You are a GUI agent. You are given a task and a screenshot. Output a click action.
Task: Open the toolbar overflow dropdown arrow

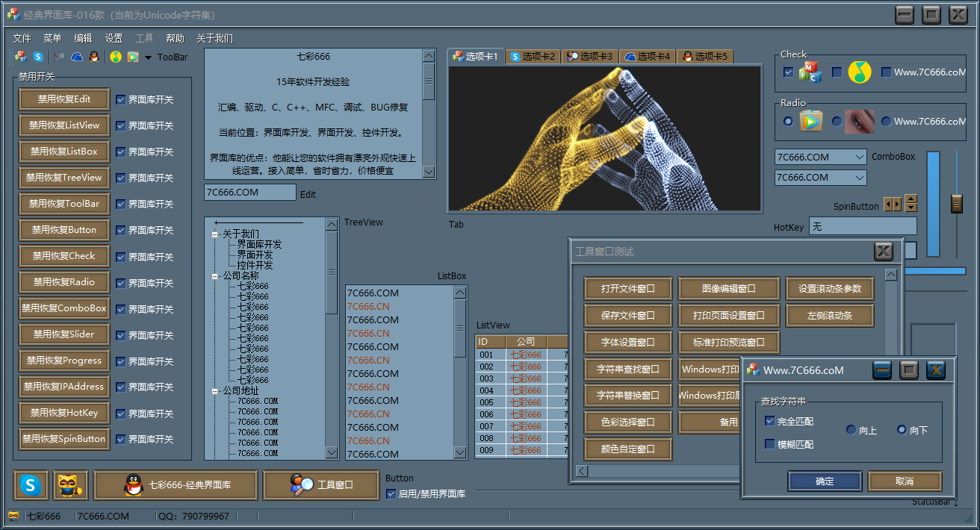click(x=148, y=57)
